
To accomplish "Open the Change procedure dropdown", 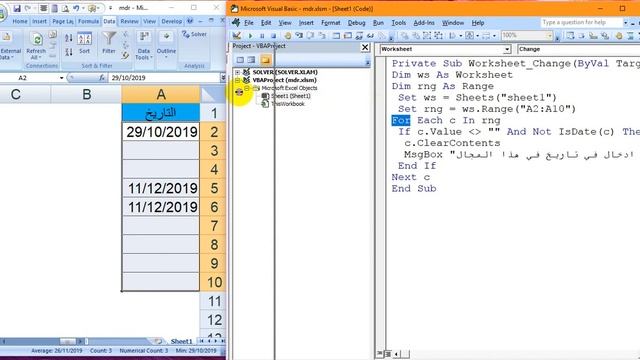I will tap(578, 49).
